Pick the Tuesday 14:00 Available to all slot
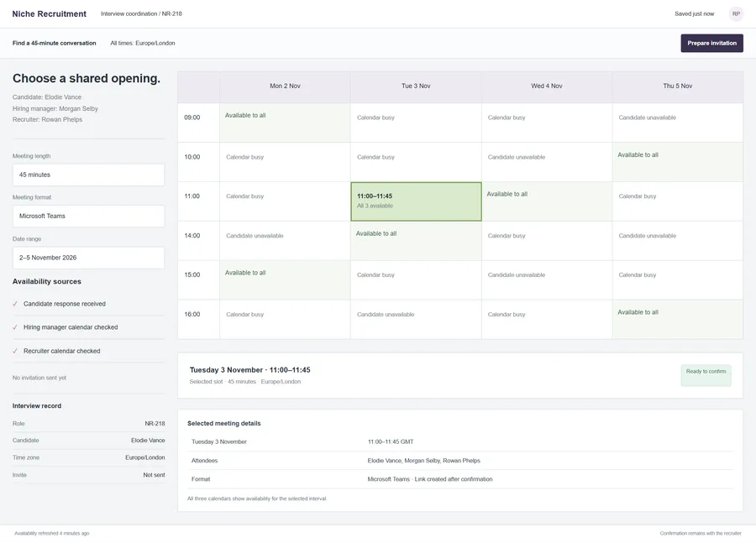 coord(416,241)
